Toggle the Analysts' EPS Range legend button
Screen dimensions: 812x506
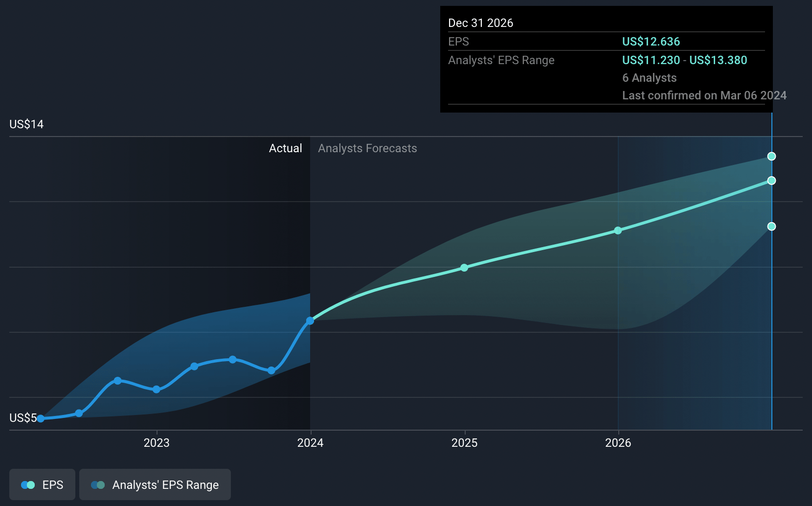(x=155, y=484)
